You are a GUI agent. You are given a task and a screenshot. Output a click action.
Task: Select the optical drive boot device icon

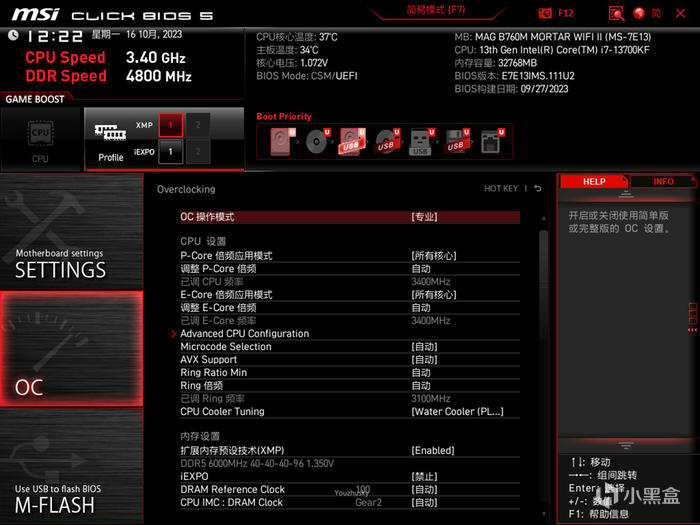point(317,142)
